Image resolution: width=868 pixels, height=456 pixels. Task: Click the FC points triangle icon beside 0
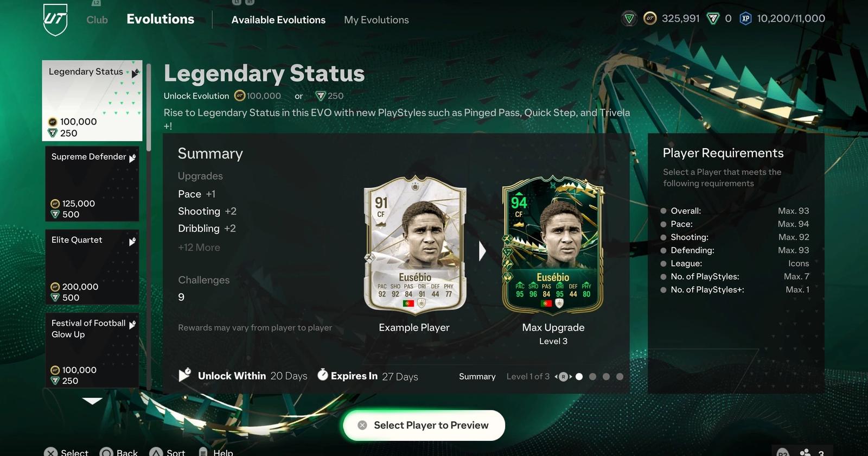pos(713,19)
